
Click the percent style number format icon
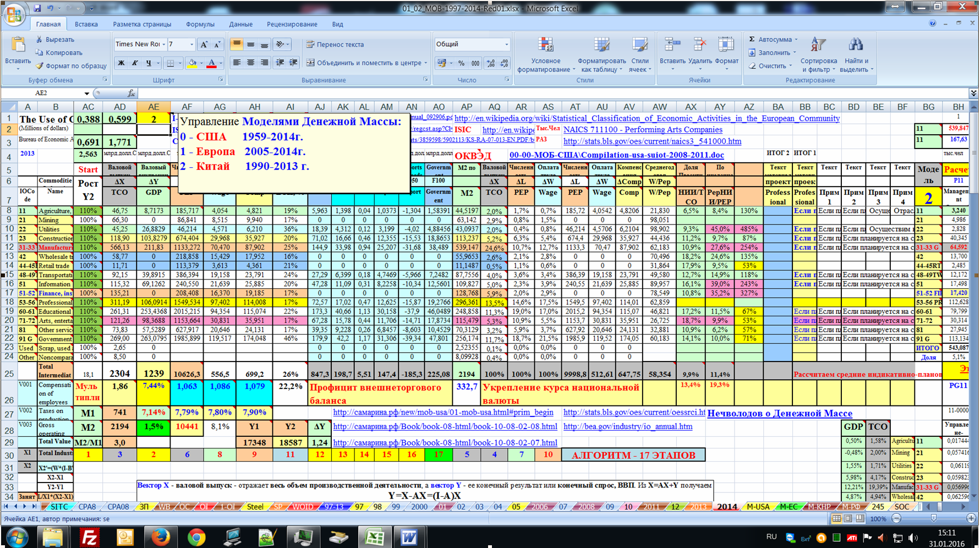pyautogui.click(x=461, y=63)
